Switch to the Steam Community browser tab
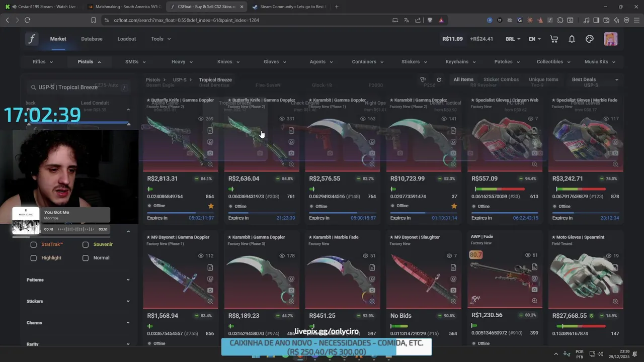 tap(289, 7)
